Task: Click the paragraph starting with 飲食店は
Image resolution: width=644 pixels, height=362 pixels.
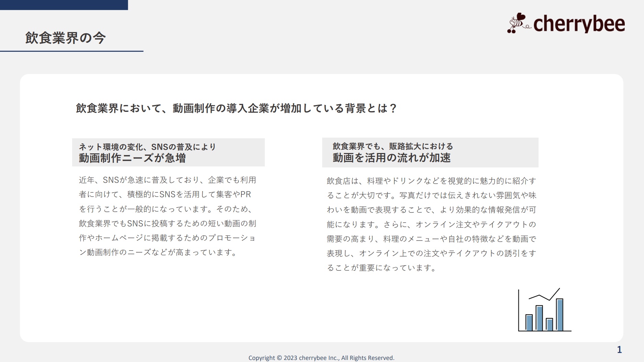Action: [431, 224]
